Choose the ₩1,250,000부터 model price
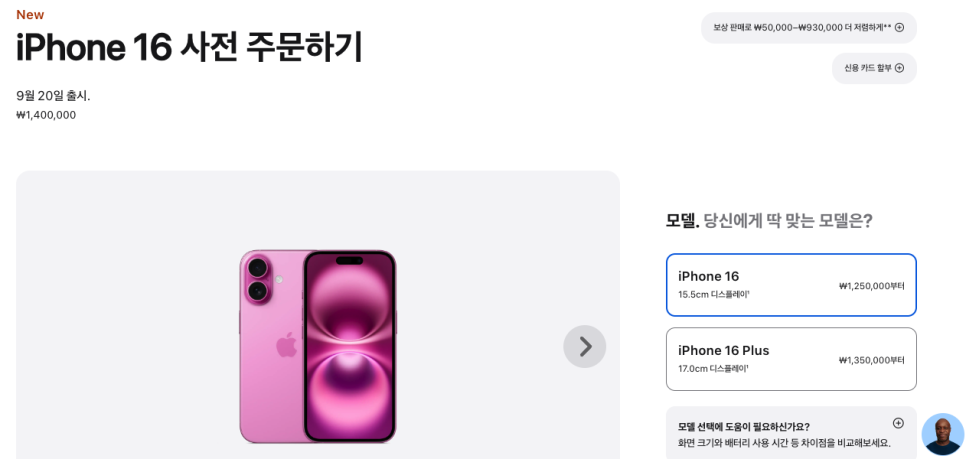Viewport: 966px width, 459px height. click(x=872, y=286)
